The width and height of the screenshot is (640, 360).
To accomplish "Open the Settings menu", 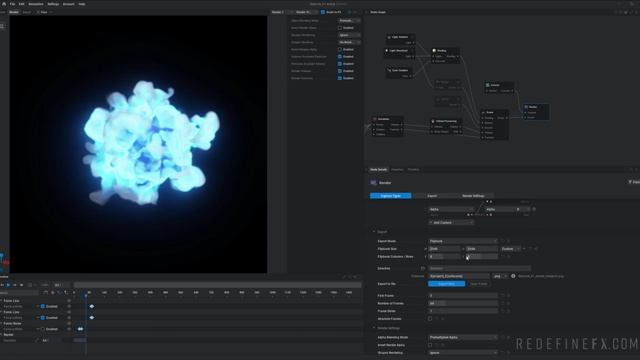I will click(x=53, y=4).
